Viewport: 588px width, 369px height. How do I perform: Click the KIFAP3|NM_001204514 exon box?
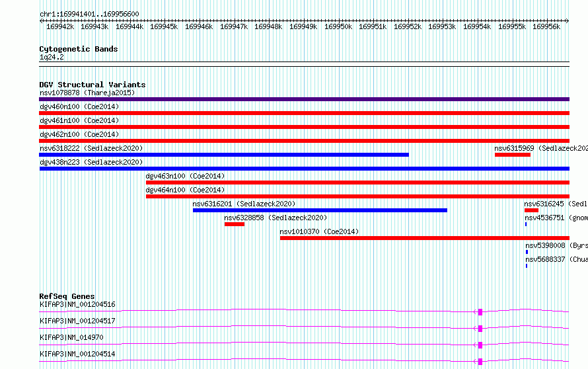480,362
